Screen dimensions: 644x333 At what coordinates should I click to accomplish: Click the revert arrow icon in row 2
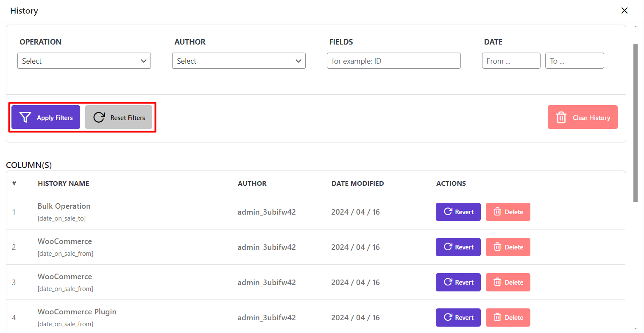[x=448, y=247]
